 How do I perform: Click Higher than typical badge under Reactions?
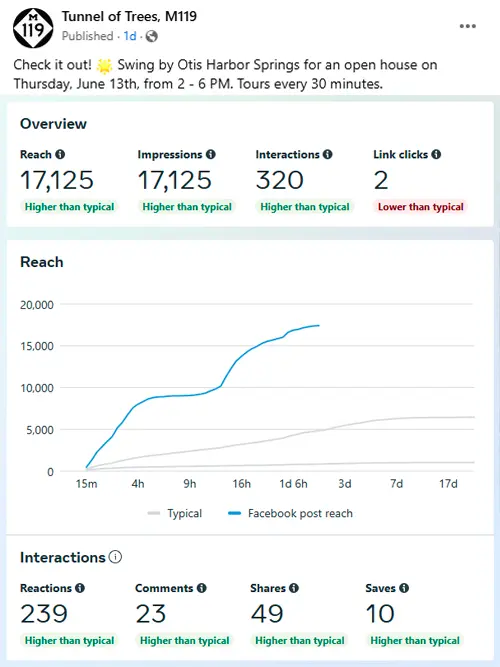pyautogui.click(x=69, y=641)
